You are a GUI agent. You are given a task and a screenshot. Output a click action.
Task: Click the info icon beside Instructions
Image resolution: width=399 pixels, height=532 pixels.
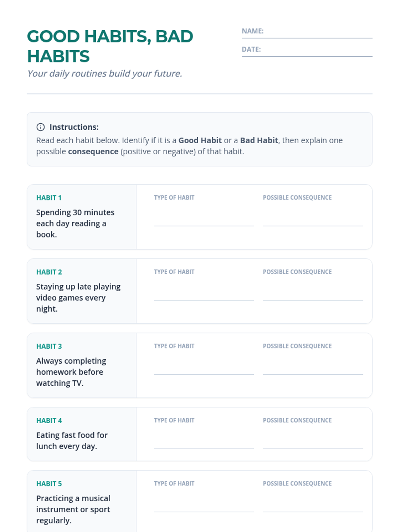pos(41,127)
